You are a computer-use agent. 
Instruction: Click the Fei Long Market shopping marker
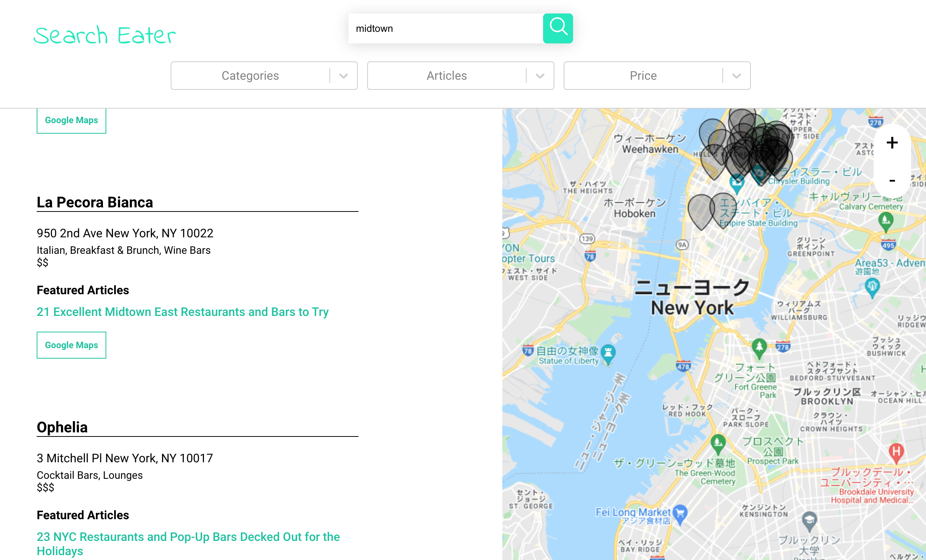click(x=680, y=514)
